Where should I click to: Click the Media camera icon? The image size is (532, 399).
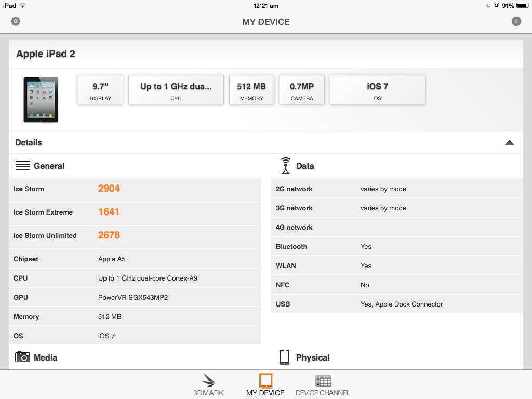tap(22, 357)
